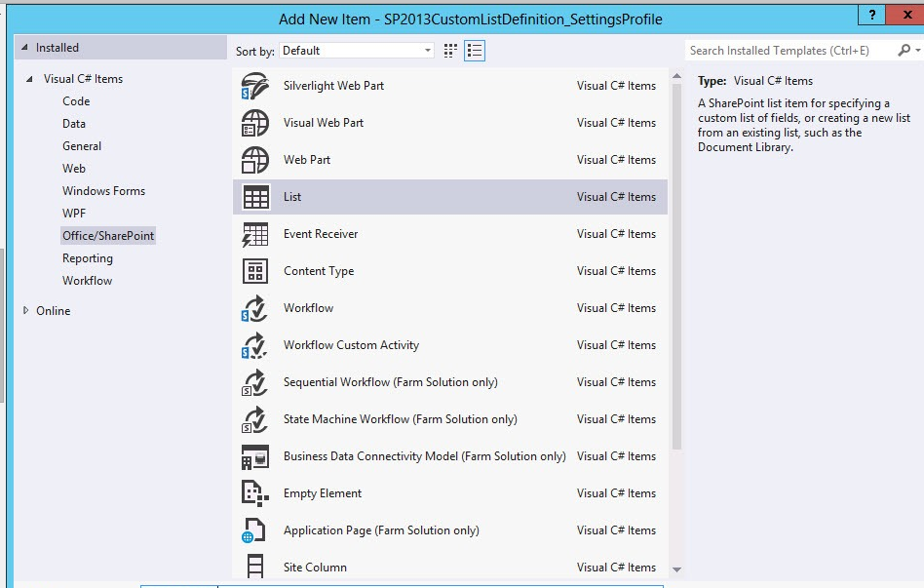
Task: Collapse the Installed templates node
Action: click(x=25, y=48)
